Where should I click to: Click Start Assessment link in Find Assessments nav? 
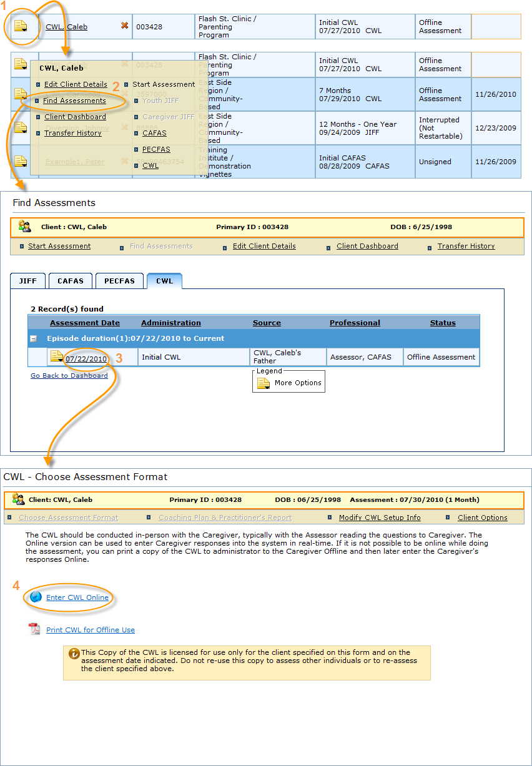click(59, 246)
